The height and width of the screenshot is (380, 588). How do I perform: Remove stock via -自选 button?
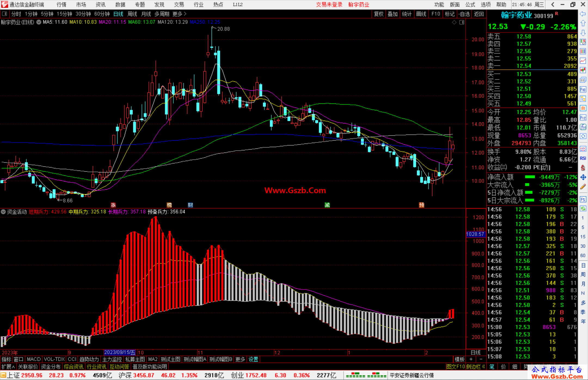click(464, 14)
